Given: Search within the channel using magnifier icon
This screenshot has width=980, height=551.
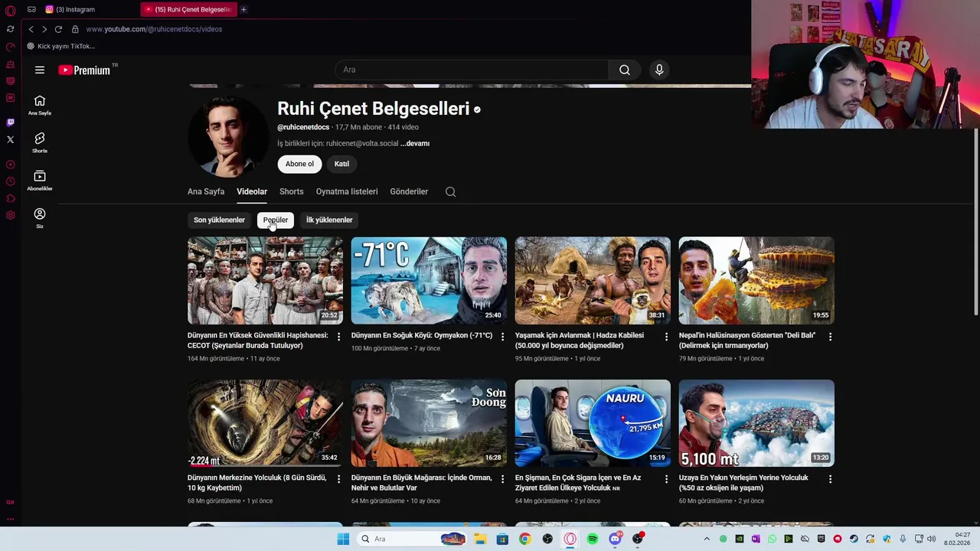Looking at the screenshot, I should tap(451, 191).
